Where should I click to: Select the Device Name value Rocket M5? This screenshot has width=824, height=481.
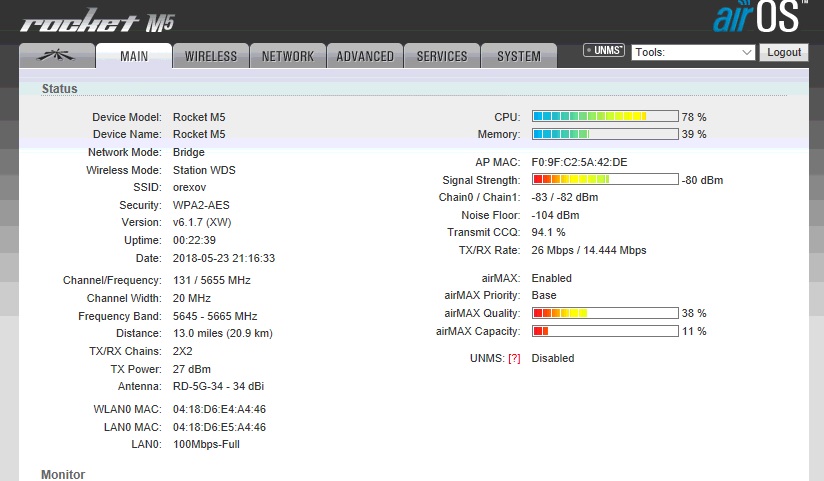(199, 134)
